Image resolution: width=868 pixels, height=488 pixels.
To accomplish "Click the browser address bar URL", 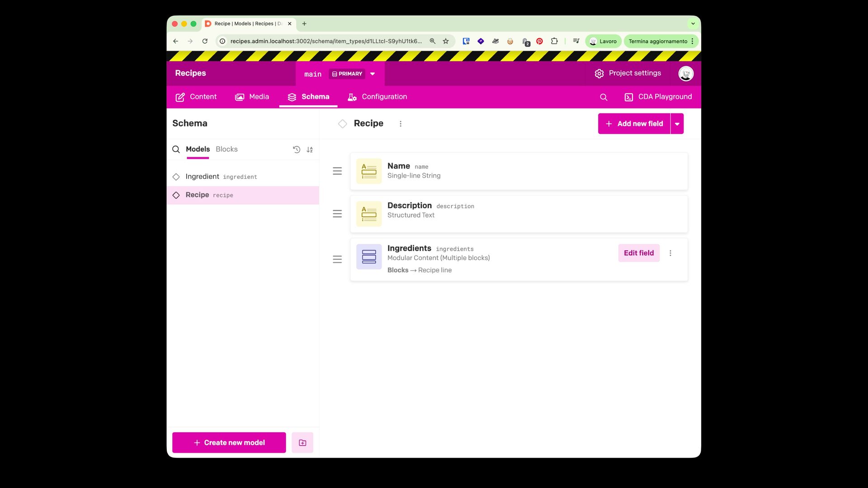I will pyautogui.click(x=325, y=41).
